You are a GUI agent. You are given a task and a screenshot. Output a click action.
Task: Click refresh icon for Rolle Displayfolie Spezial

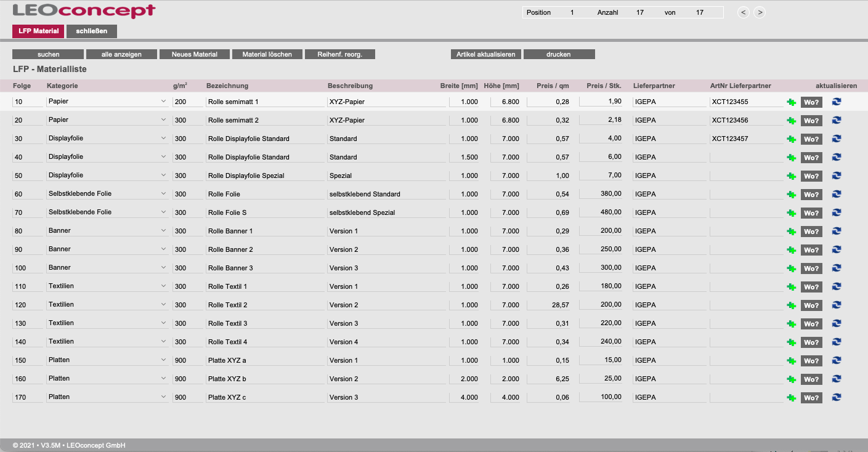tap(837, 176)
